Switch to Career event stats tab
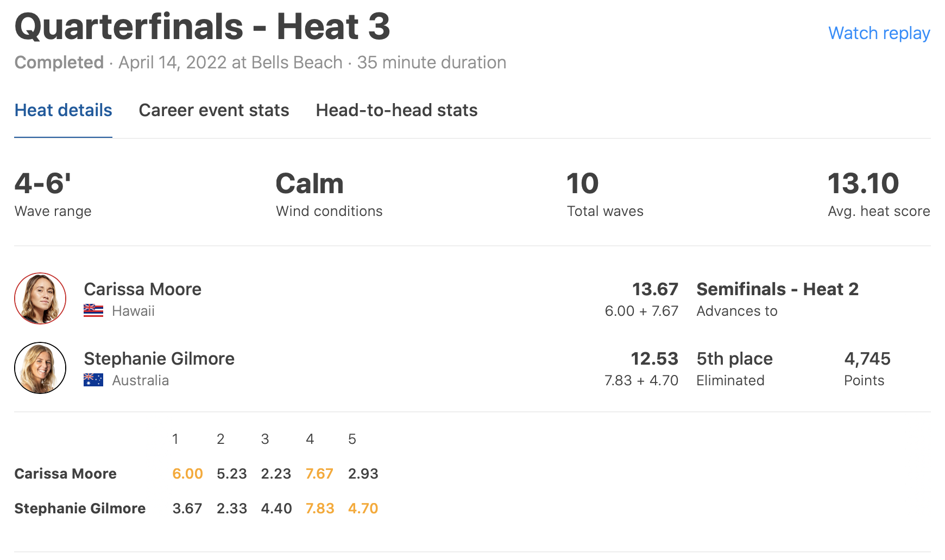The width and height of the screenshot is (945, 560). (x=214, y=110)
